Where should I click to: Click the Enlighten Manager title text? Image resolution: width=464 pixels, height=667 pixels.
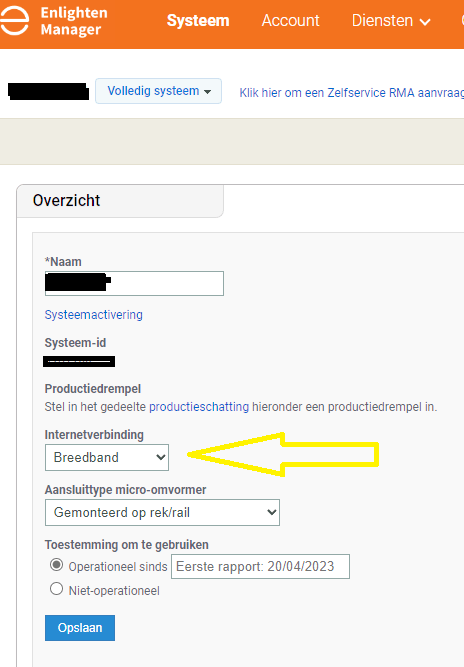(74, 21)
